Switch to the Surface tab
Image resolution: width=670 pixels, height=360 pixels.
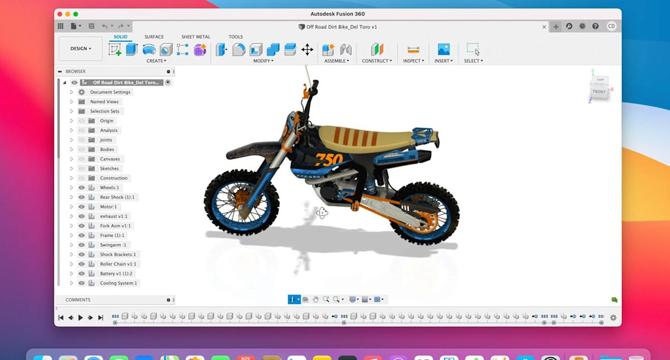coord(154,37)
